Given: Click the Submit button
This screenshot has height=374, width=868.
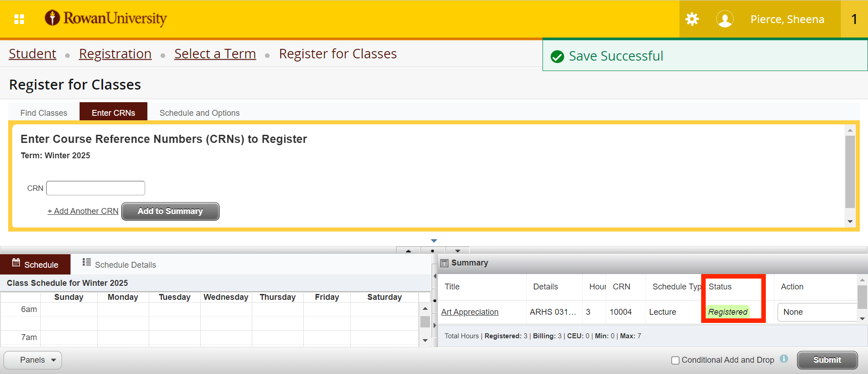Looking at the screenshot, I should pos(827,360).
